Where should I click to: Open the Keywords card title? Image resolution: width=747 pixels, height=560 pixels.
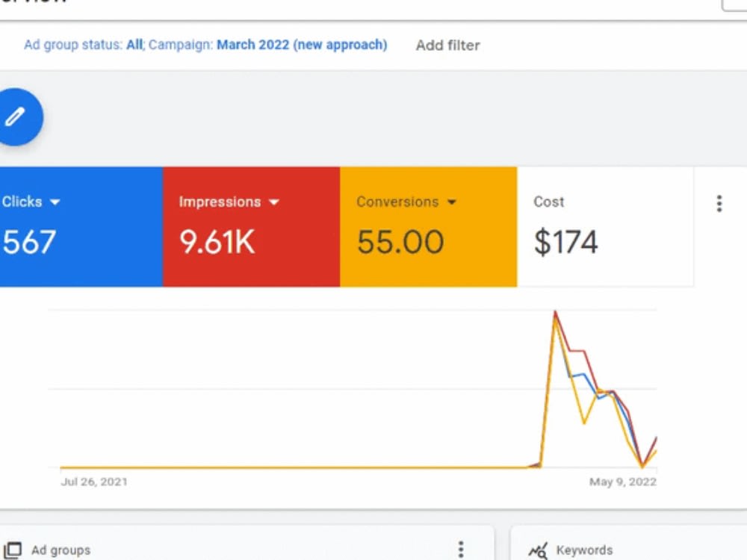585,550
